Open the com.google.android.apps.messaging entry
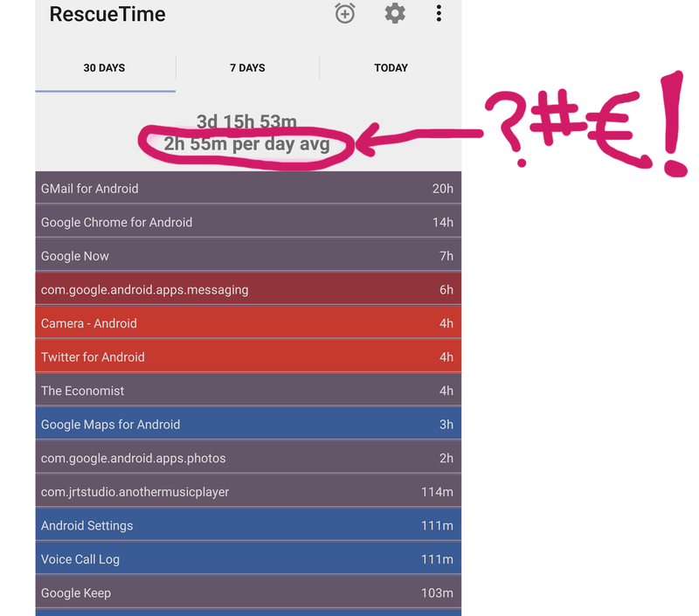 (247, 289)
